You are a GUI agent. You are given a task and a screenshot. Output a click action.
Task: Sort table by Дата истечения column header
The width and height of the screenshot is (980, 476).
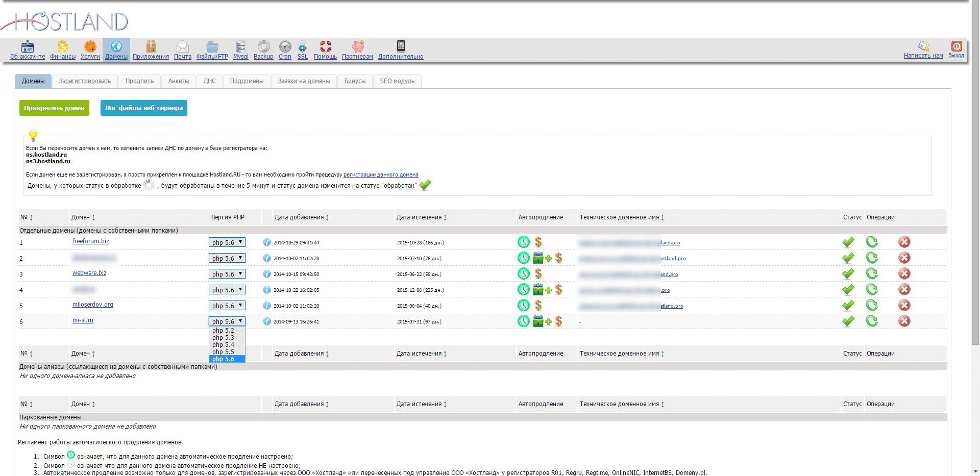point(421,217)
